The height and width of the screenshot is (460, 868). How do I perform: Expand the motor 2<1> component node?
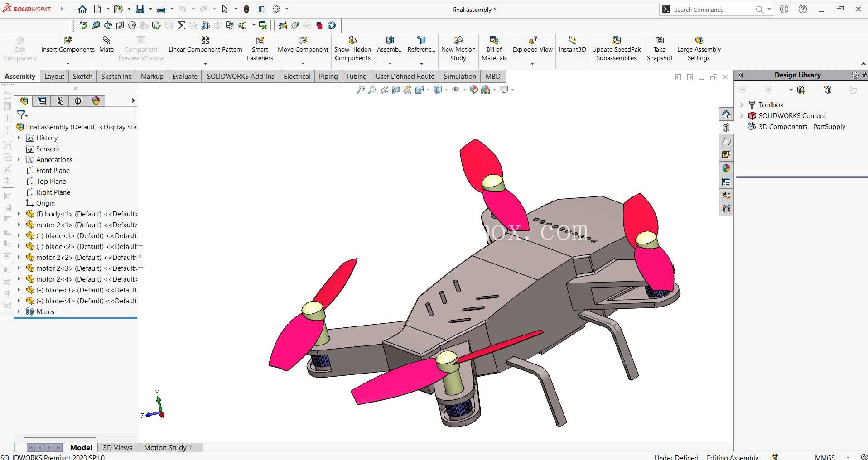click(19, 225)
